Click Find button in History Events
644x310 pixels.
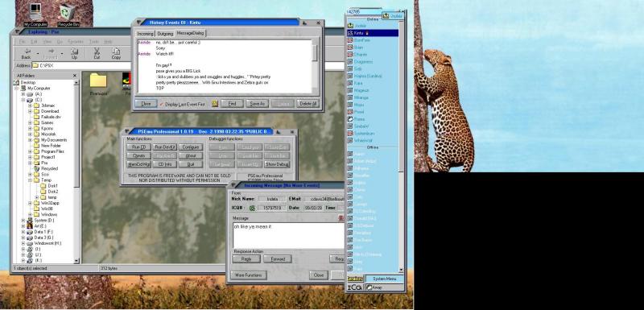coord(232,104)
